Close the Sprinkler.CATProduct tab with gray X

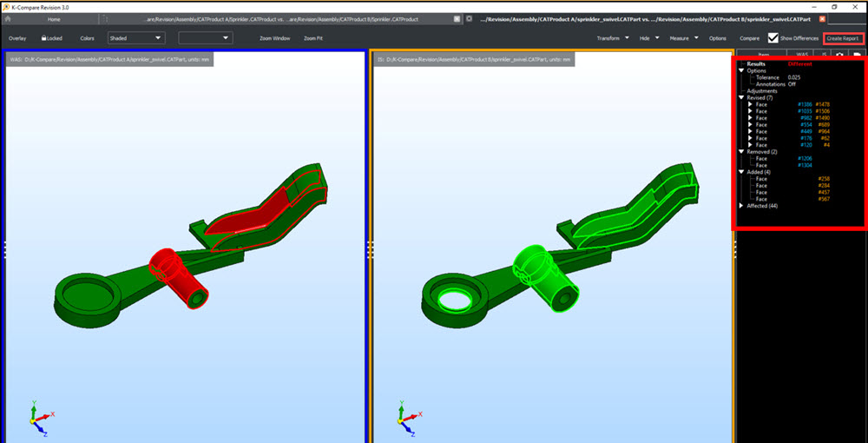pos(457,18)
